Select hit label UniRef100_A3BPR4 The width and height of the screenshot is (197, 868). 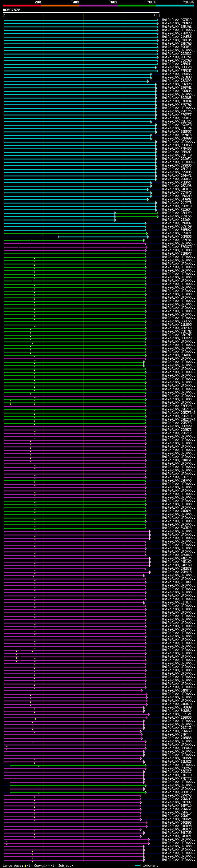[177, 182]
